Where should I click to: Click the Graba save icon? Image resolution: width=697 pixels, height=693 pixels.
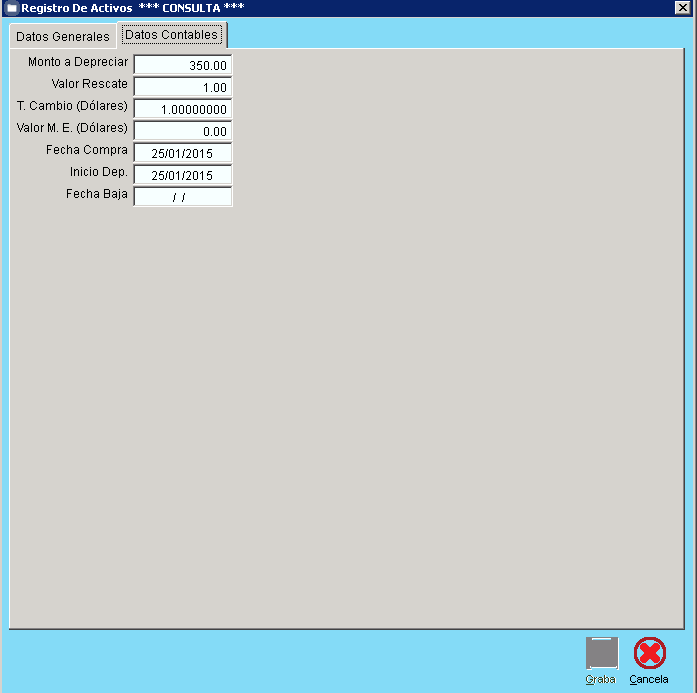click(x=601, y=653)
